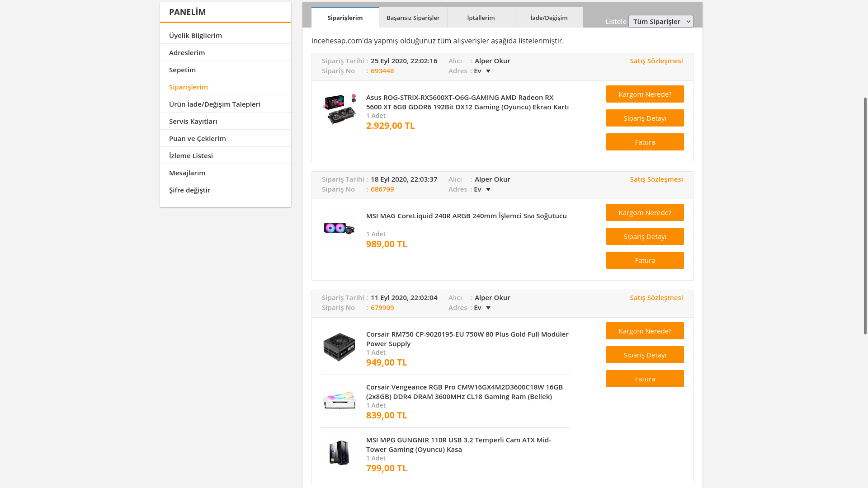Open MSI MPG GUNGNIR 110R case thumbnail
The height and width of the screenshot is (488, 868).
tap(339, 453)
